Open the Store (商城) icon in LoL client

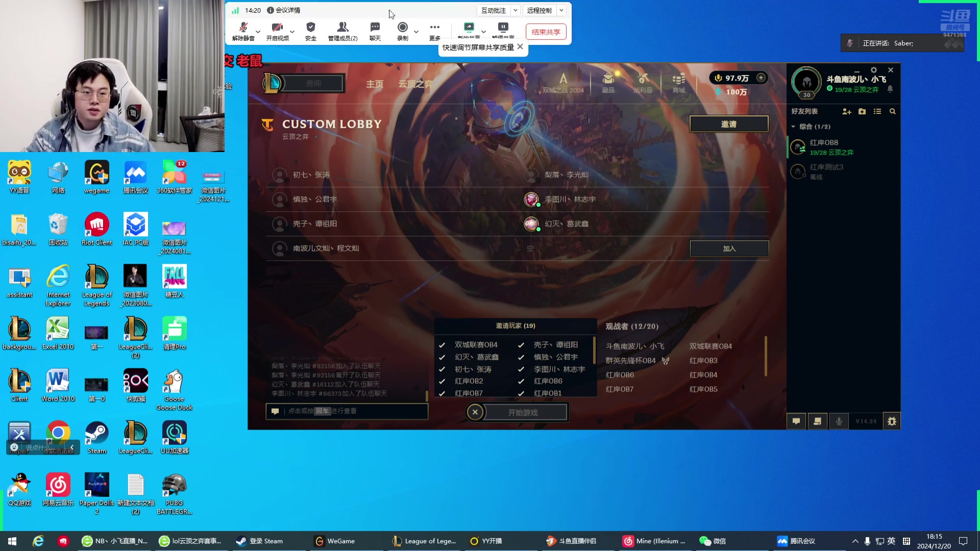678,82
